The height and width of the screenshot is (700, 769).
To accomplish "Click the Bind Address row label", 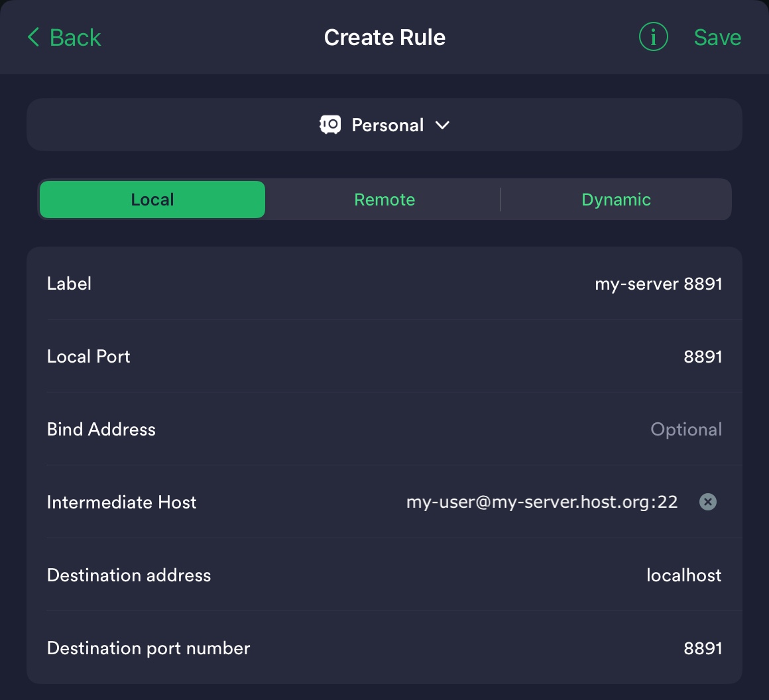I will (101, 430).
